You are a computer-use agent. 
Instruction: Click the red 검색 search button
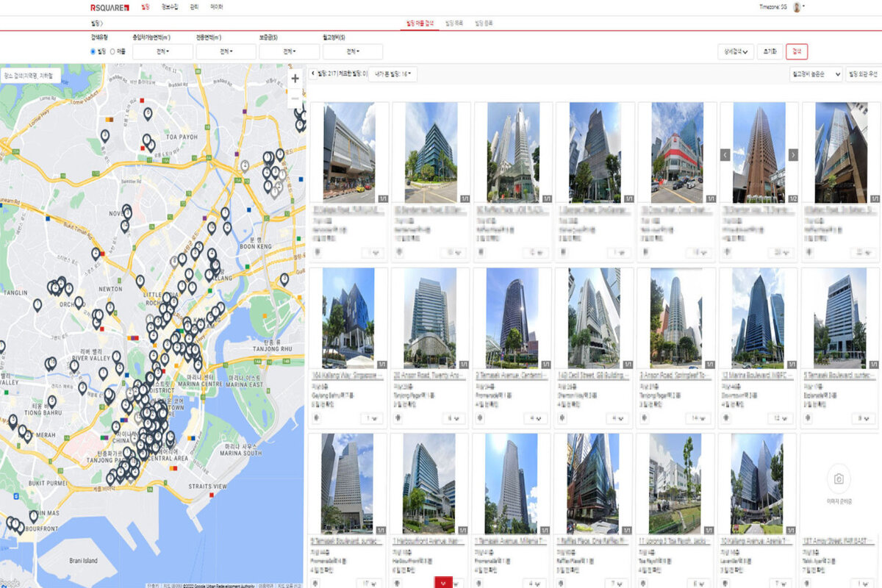(797, 51)
